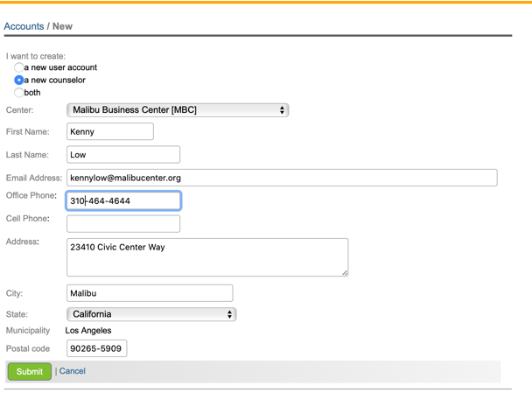The width and height of the screenshot is (532, 393).
Task: Click the Los Angeles municipality value
Action: click(x=88, y=331)
